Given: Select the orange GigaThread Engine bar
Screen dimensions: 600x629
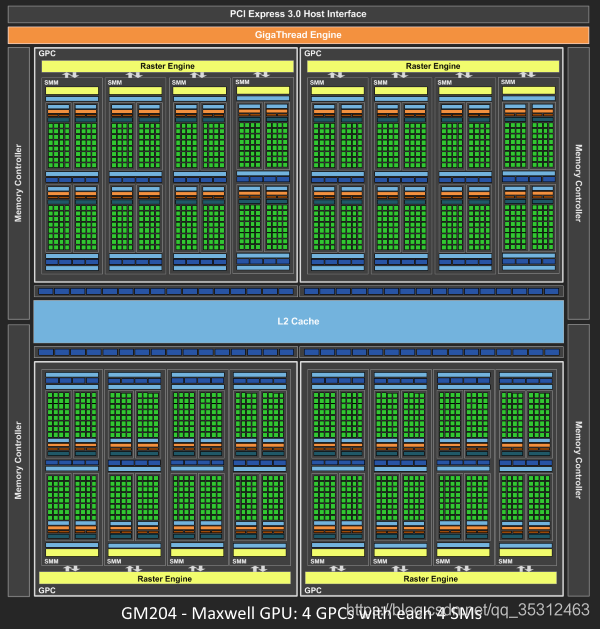Looking at the screenshot, I should (298, 35).
